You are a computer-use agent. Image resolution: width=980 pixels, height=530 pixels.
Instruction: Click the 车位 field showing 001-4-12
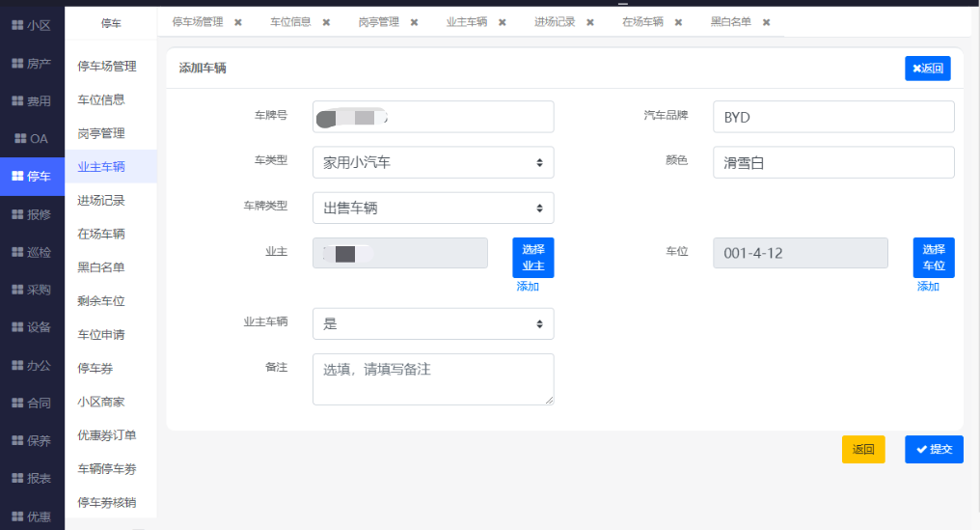tap(801, 254)
